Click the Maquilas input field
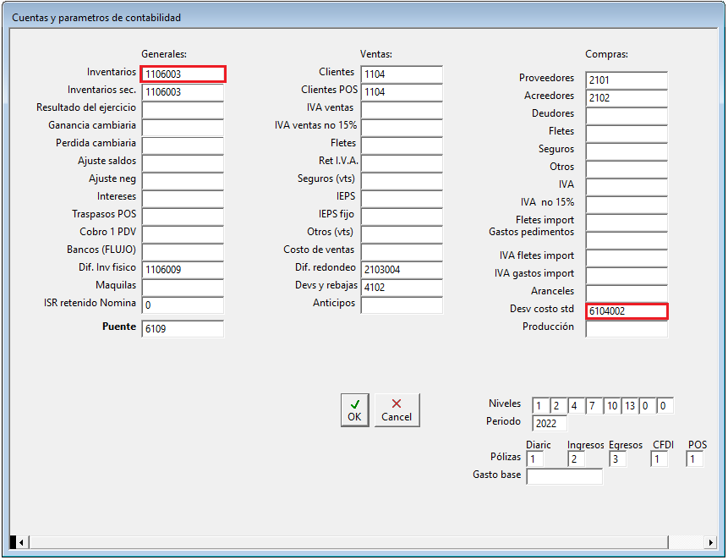The height and width of the screenshot is (560, 728). [x=183, y=288]
